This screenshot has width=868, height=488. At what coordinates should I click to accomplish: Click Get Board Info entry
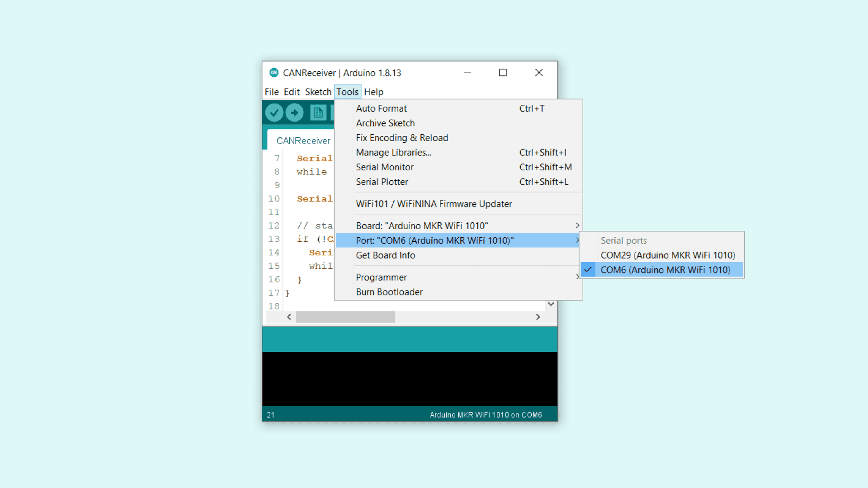click(x=385, y=255)
